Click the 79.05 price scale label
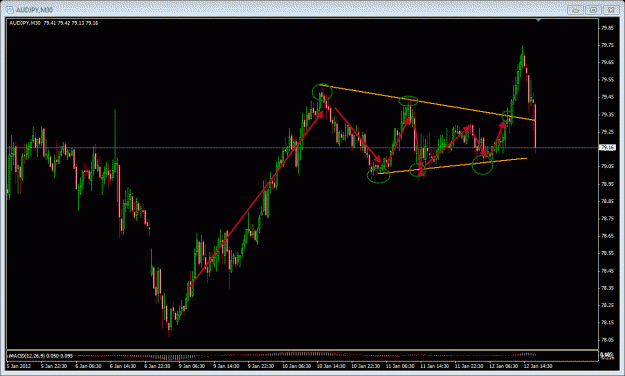Image resolution: width=625 pixels, height=376 pixels. click(607, 166)
